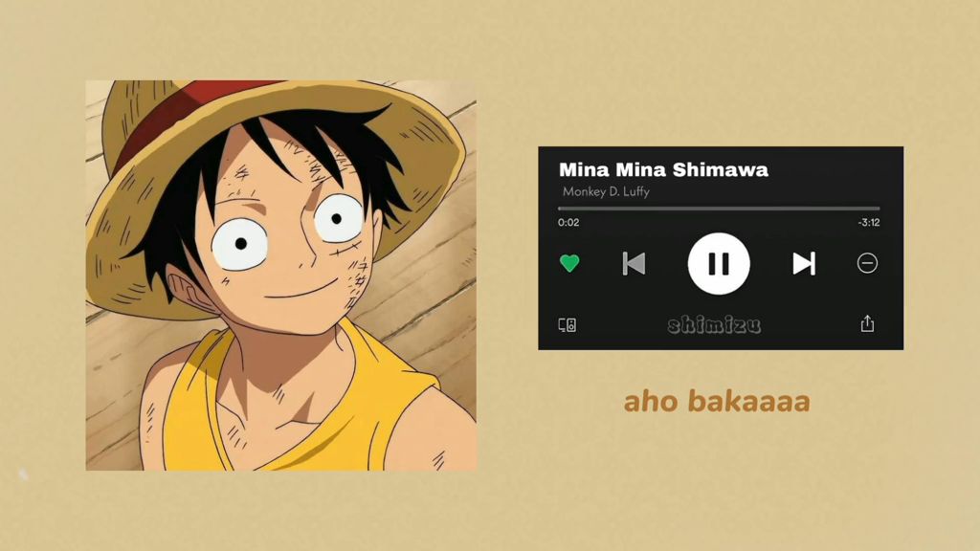Unlike the song with the green heart
The image size is (980, 551).
(x=568, y=263)
